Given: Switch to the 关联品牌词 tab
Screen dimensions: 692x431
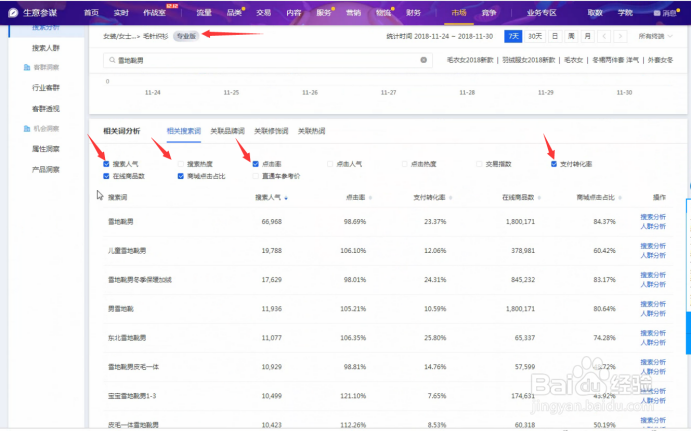Looking at the screenshot, I should click(227, 131).
